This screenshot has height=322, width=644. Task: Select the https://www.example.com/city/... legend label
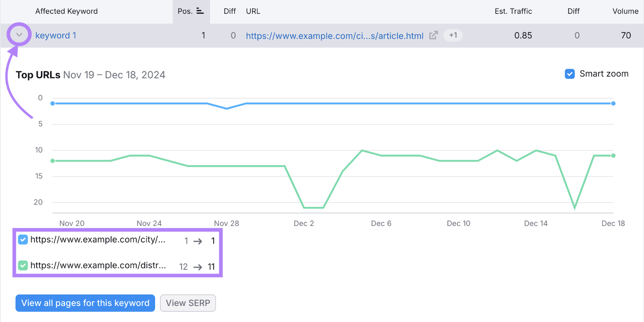(x=98, y=240)
